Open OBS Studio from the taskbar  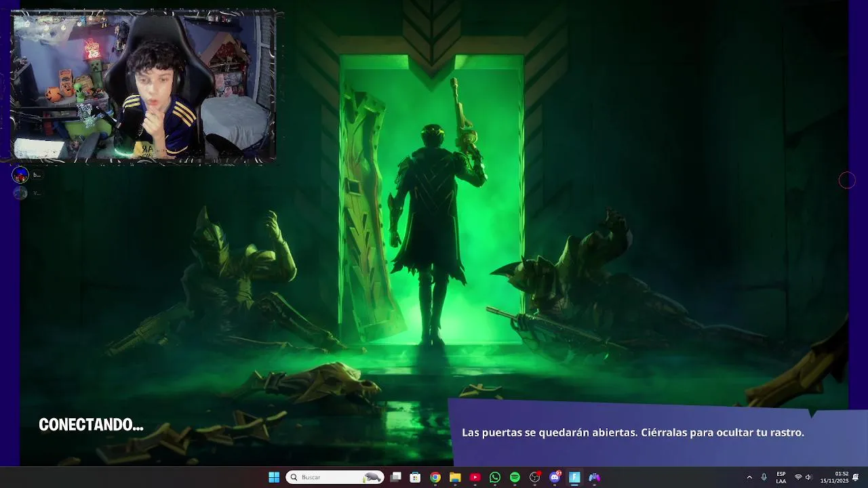pos(534,477)
